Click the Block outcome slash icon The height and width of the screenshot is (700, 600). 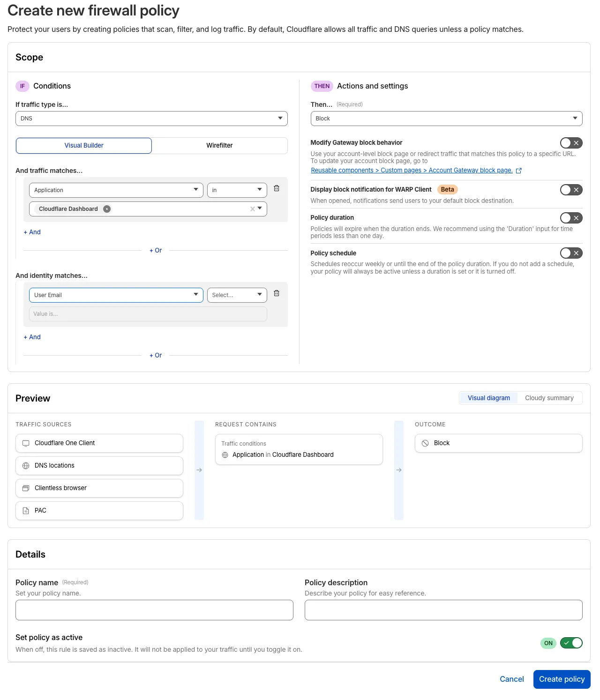(x=426, y=443)
